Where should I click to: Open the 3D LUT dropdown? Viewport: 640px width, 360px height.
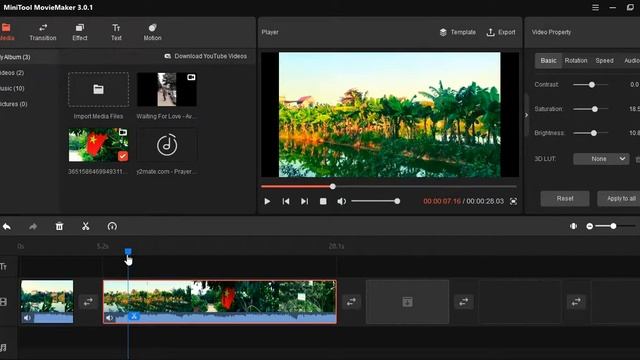601,159
